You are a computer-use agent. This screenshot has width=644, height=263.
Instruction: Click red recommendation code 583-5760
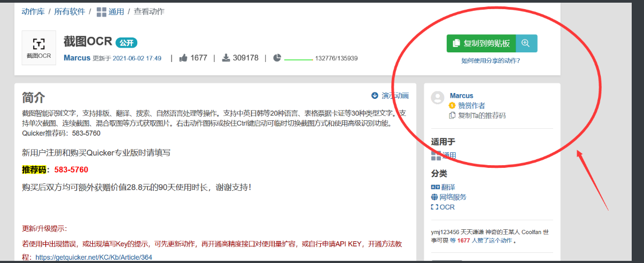click(x=71, y=170)
